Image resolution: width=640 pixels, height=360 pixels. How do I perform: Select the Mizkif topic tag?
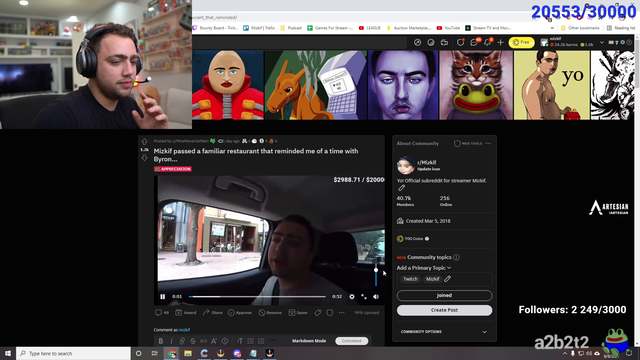point(432,279)
